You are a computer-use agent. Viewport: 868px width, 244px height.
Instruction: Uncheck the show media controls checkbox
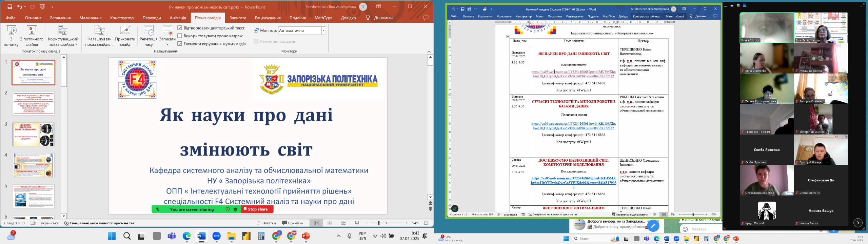tap(180, 43)
